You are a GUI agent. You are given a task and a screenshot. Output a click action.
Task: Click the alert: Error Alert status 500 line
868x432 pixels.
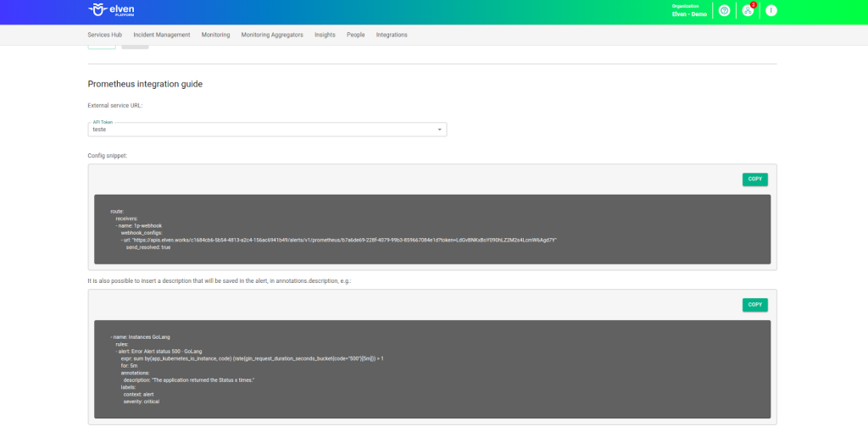pos(159,352)
